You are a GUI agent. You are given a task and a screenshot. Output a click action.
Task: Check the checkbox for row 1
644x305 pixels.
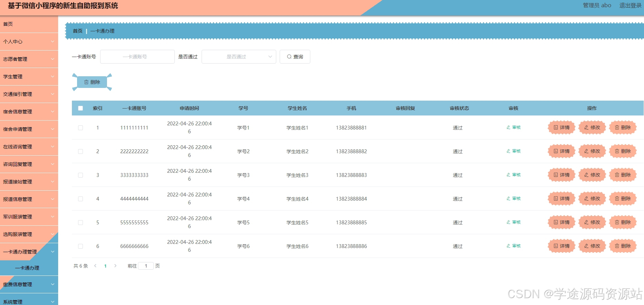point(80,128)
